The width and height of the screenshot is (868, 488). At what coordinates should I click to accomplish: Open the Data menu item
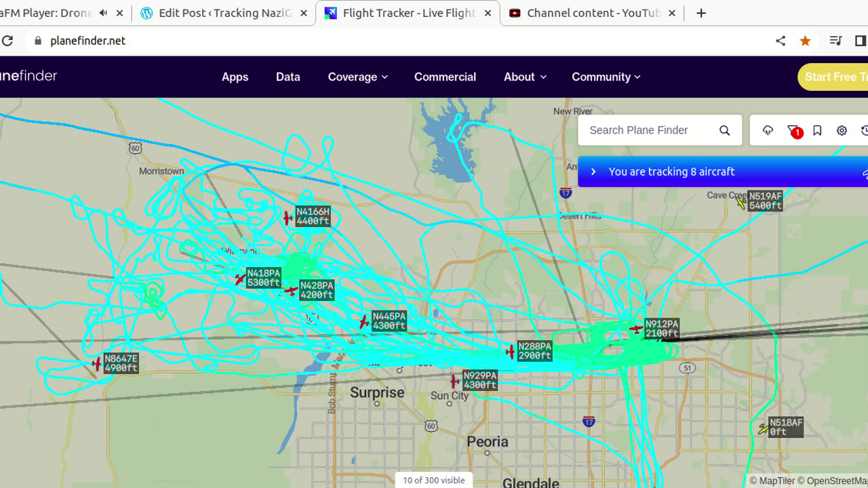pyautogui.click(x=288, y=77)
